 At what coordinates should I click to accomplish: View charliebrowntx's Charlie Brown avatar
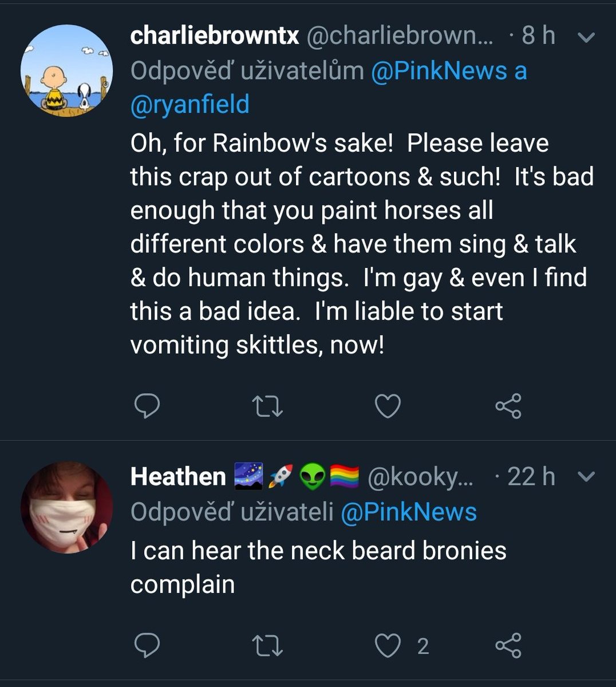coord(67,70)
